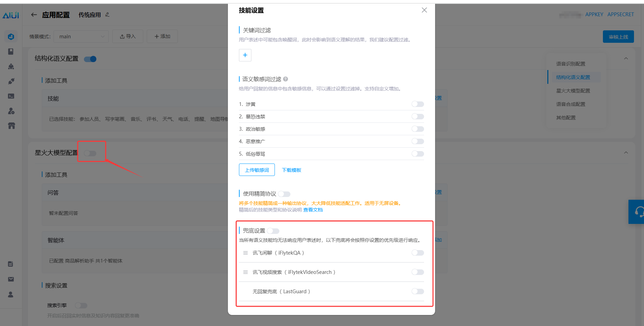
Task: Click the edit pencil icon next to 传统应用
Action: (x=107, y=14)
